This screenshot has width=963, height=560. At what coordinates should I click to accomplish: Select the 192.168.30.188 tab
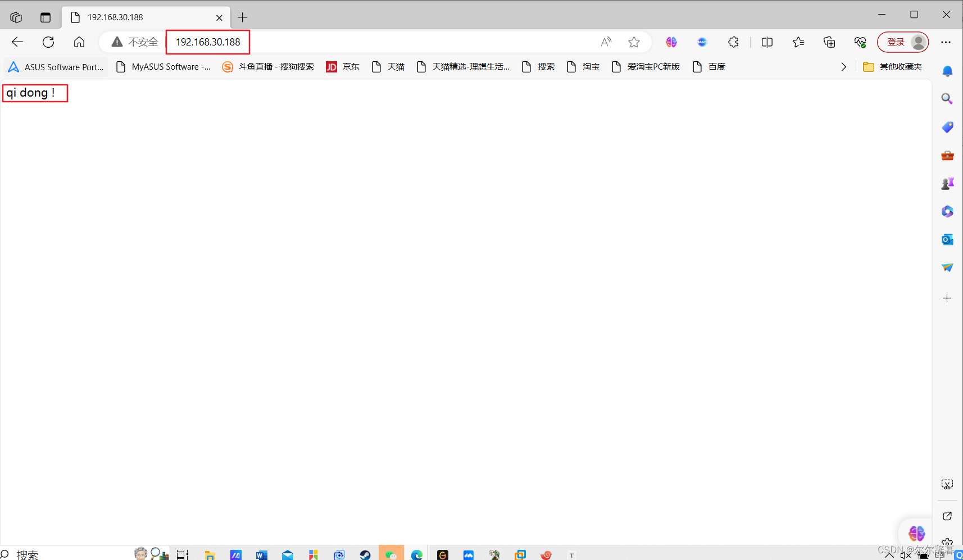pos(146,17)
